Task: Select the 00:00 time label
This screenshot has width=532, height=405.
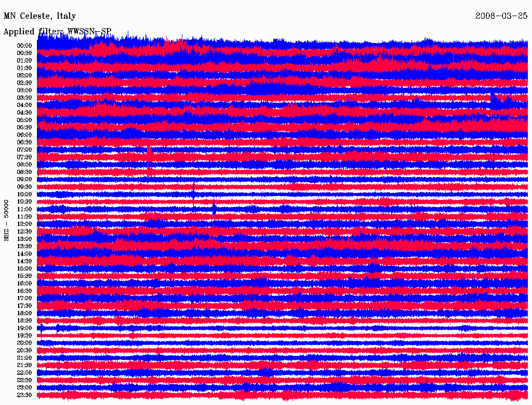Action: [x=24, y=46]
